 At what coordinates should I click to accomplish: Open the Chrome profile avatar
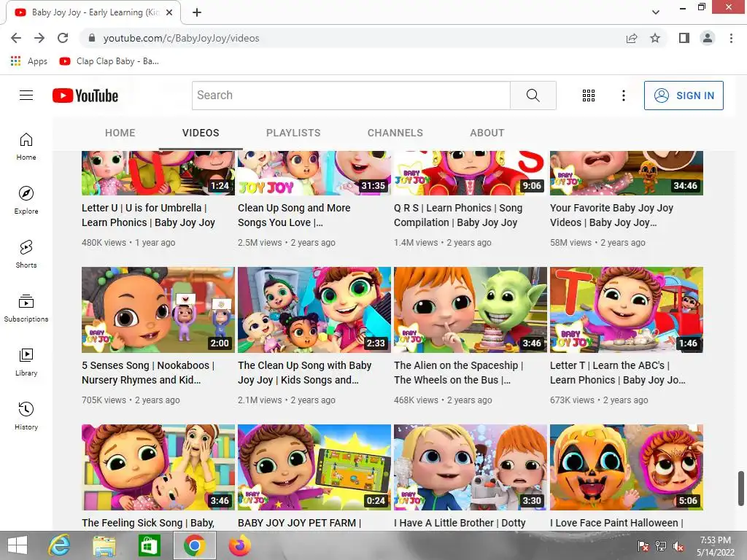point(708,38)
